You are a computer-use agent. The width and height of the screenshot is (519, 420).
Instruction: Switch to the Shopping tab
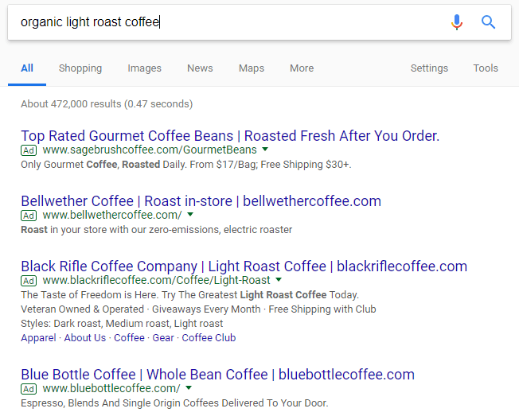click(x=80, y=68)
